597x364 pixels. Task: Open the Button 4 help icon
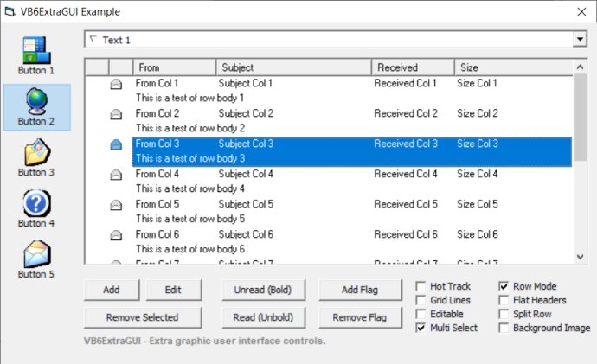click(x=36, y=203)
